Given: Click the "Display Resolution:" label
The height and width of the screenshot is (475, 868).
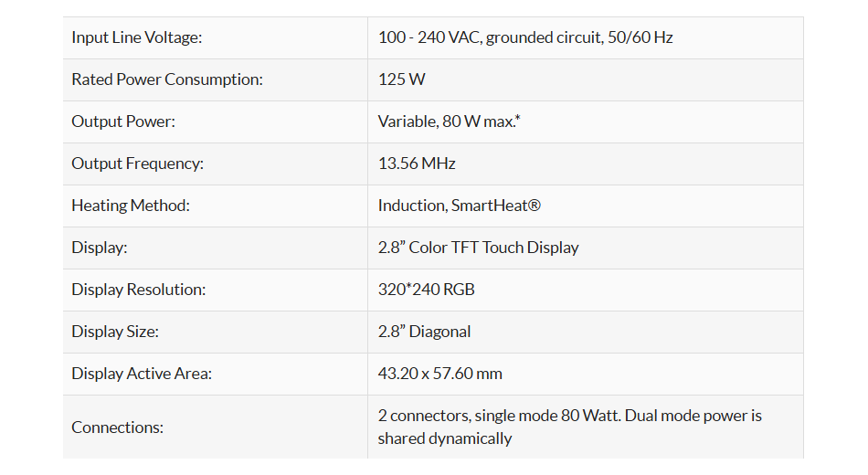Looking at the screenshot, I should [x=138, y=290].
